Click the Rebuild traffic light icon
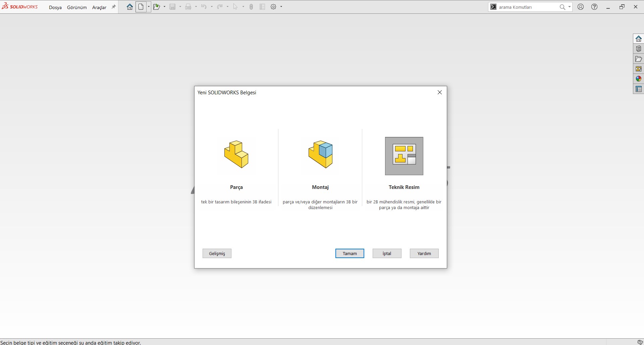Screen dimensions: 644x345 (251, 7)
